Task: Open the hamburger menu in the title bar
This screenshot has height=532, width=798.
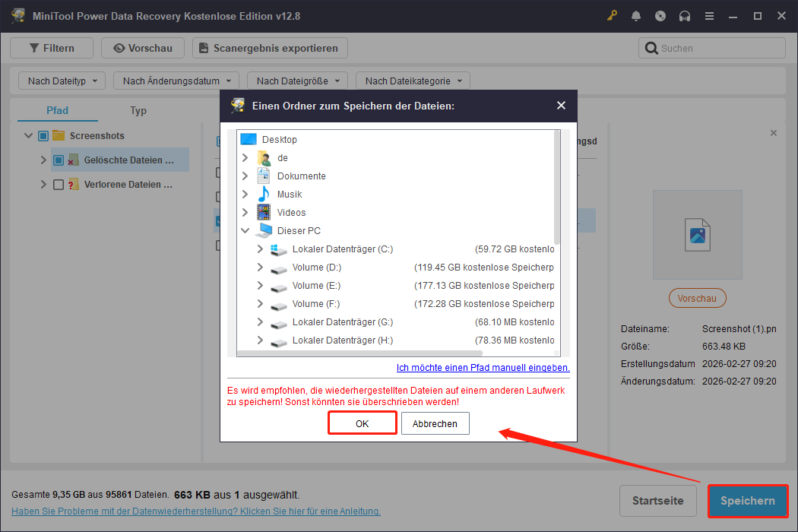Action: (x=709, y=15)
